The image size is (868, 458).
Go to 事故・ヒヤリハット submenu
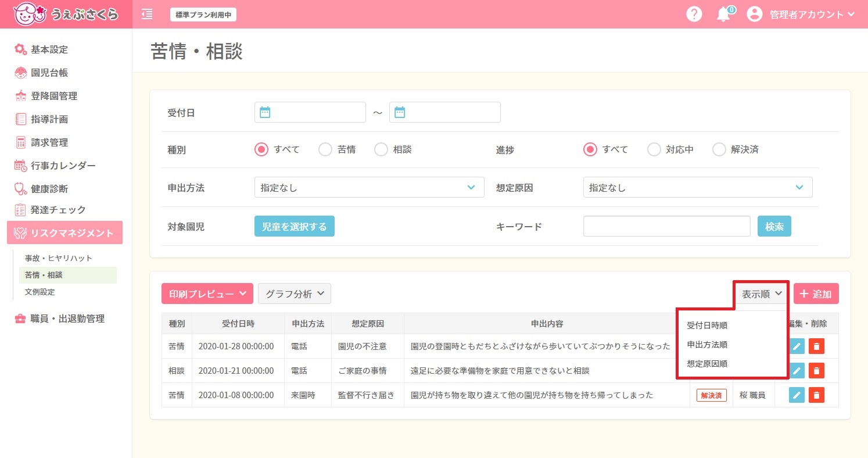[59, 258]
